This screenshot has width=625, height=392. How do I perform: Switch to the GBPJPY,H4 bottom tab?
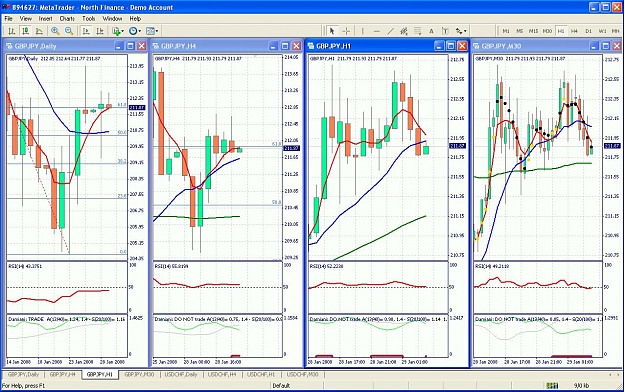(62, 374)
